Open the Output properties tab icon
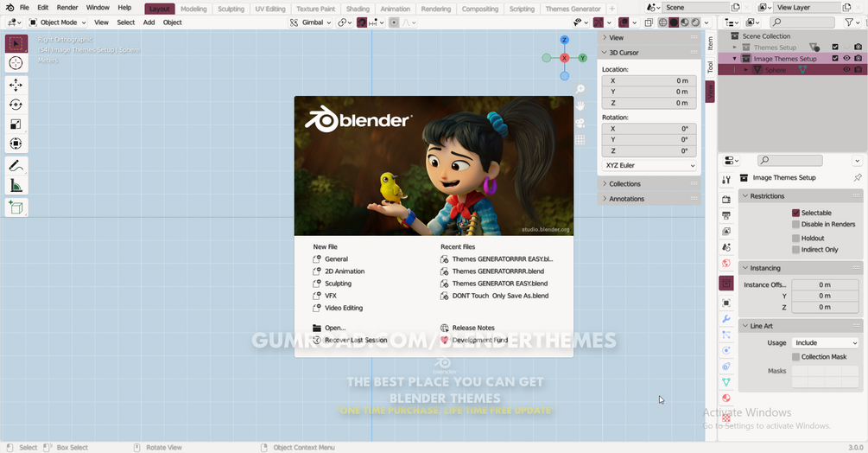 [726, 215]
